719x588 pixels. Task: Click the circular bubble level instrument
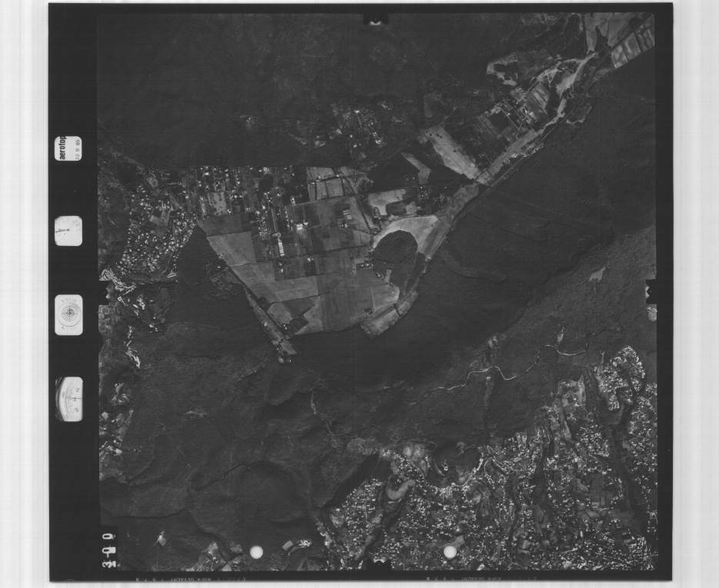[68, 314]
